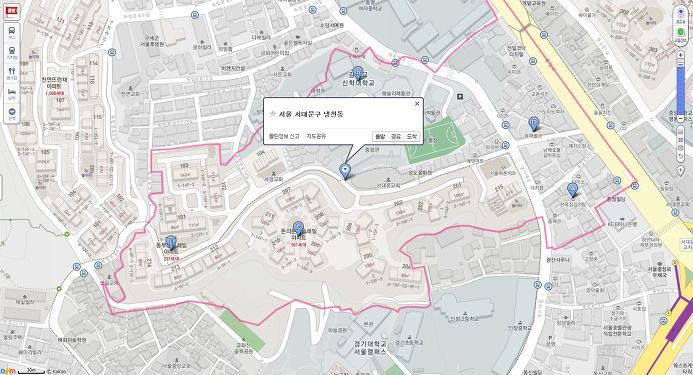The width and height of the screenshot is (693, 375).
Task: Click the 세광교회 label
Action: pos(273,179)
